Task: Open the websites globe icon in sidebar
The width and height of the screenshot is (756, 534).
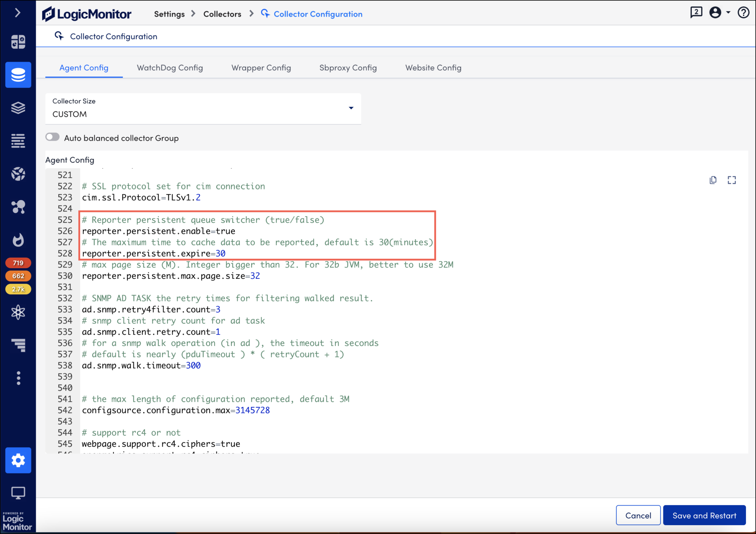Action: pyautogui.click(x=18, y=174)
